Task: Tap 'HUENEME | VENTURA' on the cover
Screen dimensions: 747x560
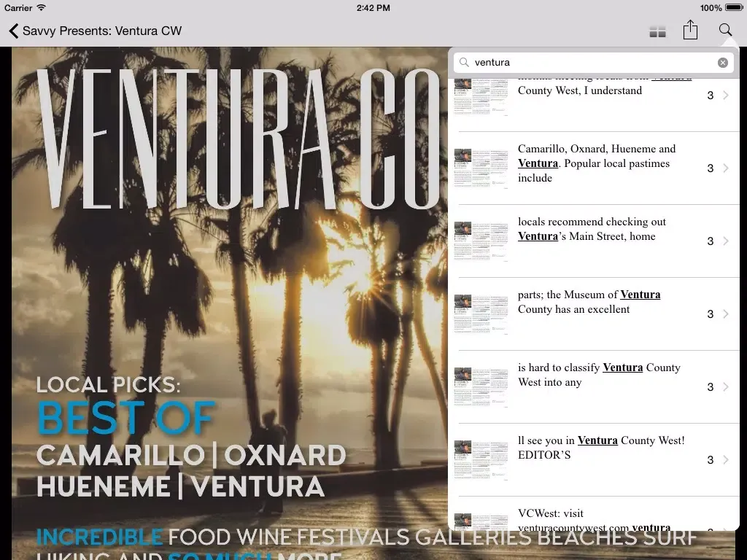Action: (x=181, y=486)
